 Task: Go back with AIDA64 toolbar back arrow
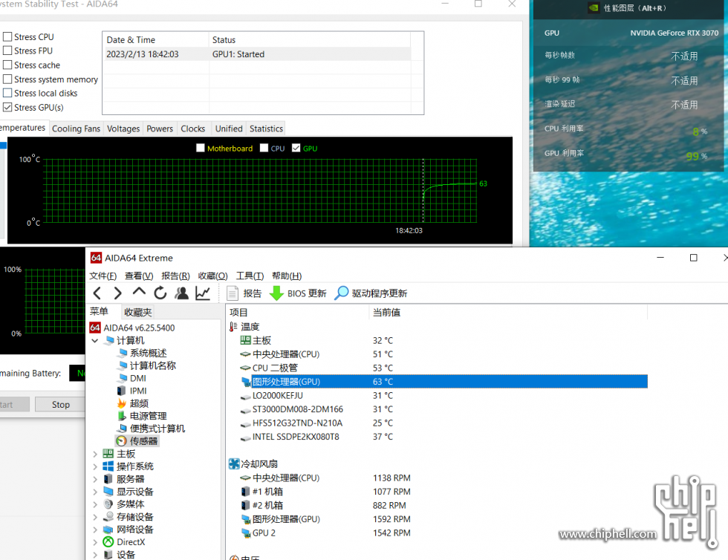point(97,293)
